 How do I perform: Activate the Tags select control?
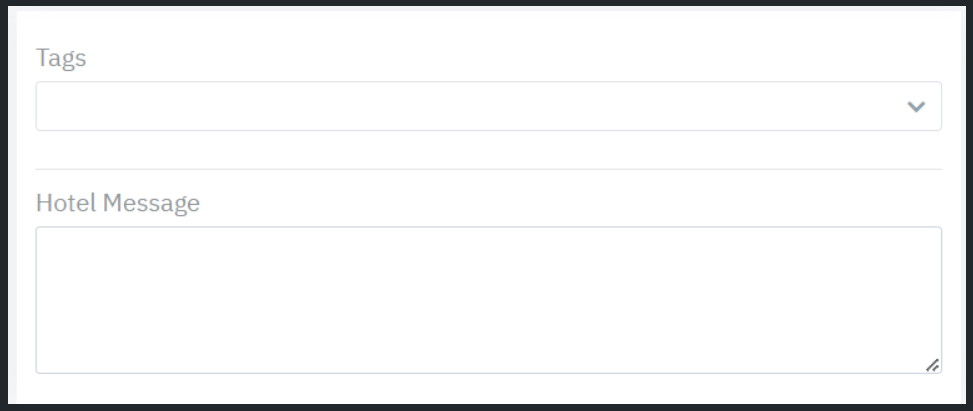click(488, 106)
